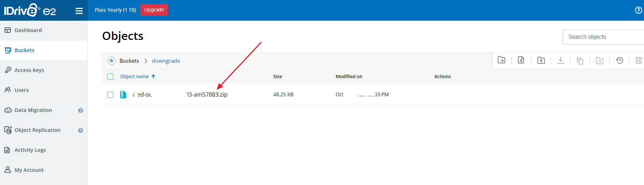Open help question mark in header
The height and width of the screenshot is (185, 644).
pos(638,10)
